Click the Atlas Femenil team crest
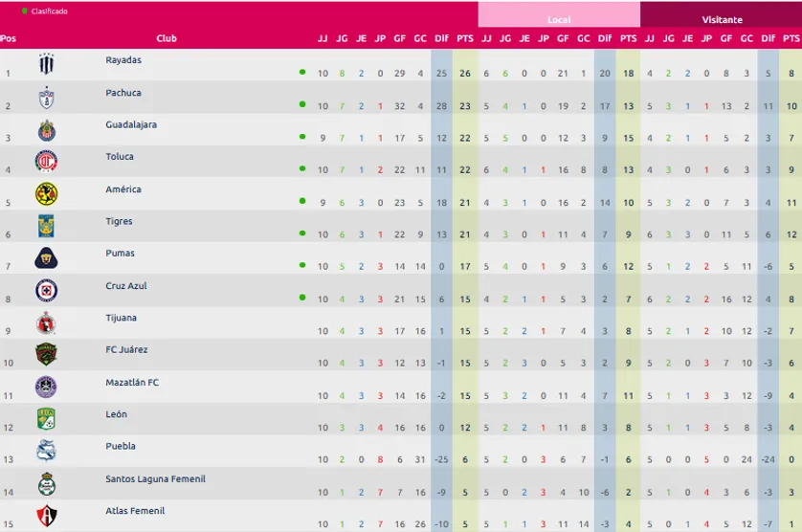 pyautogui.click(x=46, y=517)
